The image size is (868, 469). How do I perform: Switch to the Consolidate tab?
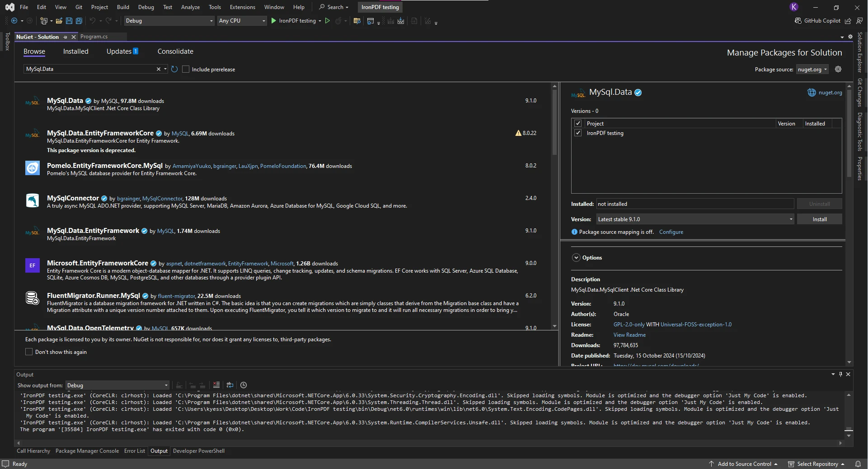click(175, 51)
